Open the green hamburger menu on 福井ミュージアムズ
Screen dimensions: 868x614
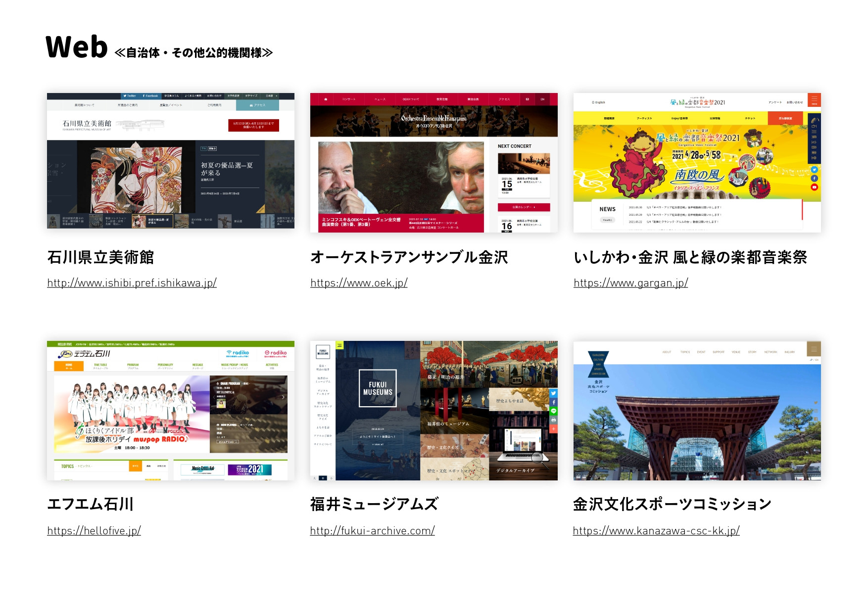pyautogui.click(x=340, y=345)
